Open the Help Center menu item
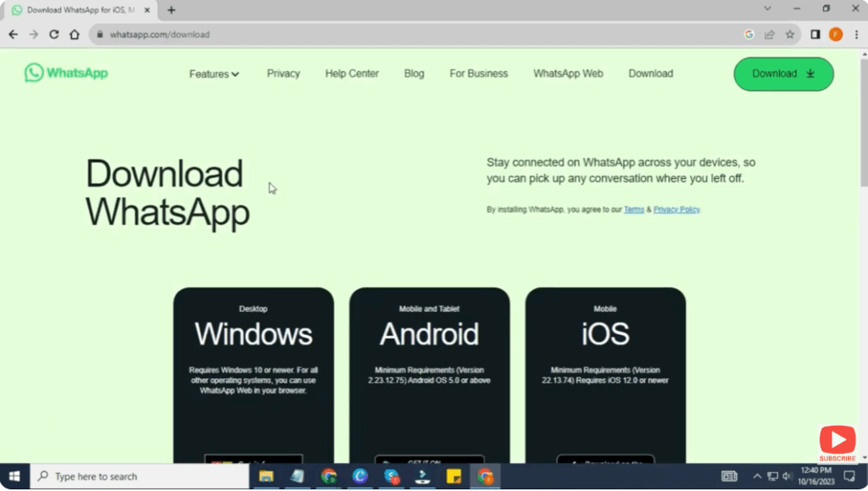Image resolution: width=868 pixels, height=491 pixels. click(352, 74)
